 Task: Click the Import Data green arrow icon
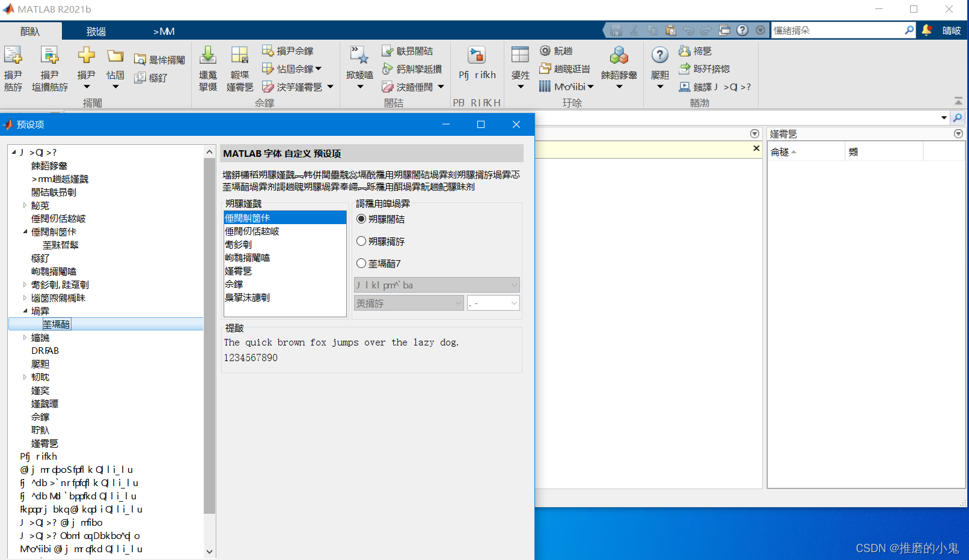click(x=208, y=55)
